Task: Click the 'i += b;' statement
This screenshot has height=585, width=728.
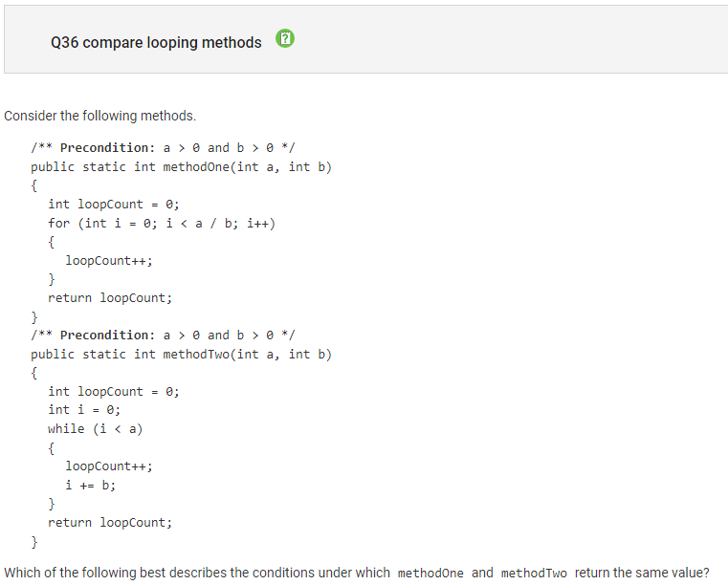Action: [x=90, y=486]
